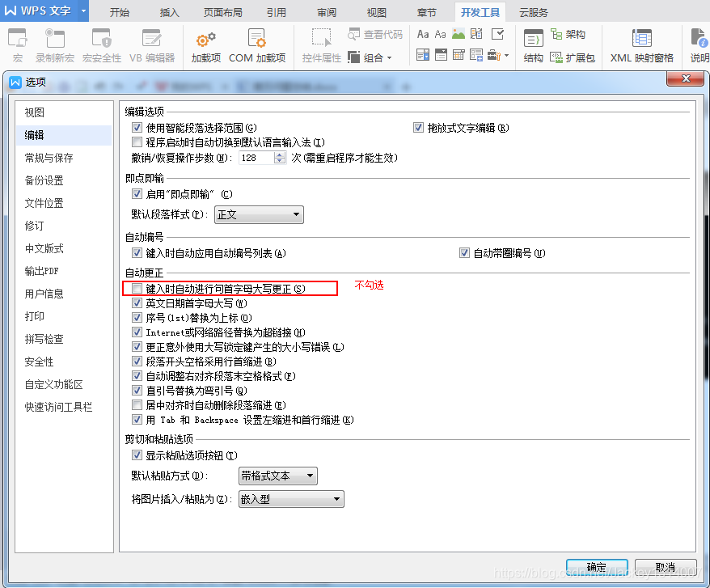
Task: Toggle 序号(1st)替换为上标 checkbox
Action: click(137, 318)
